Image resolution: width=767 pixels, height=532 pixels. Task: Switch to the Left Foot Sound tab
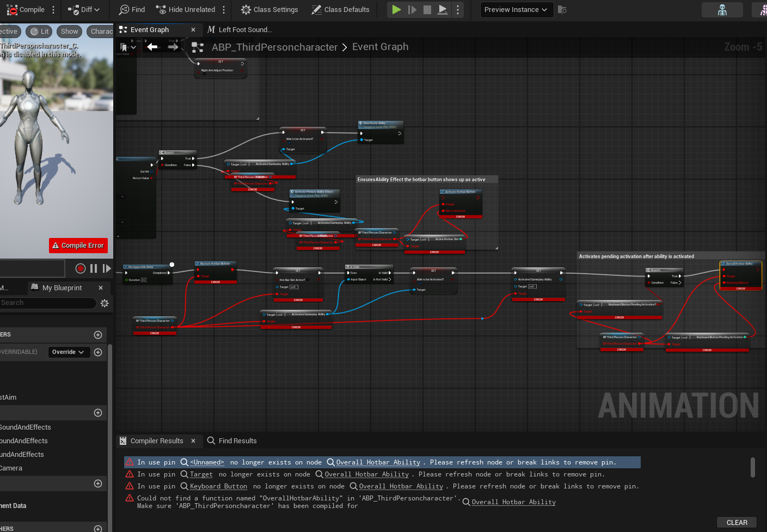point(240,30)
